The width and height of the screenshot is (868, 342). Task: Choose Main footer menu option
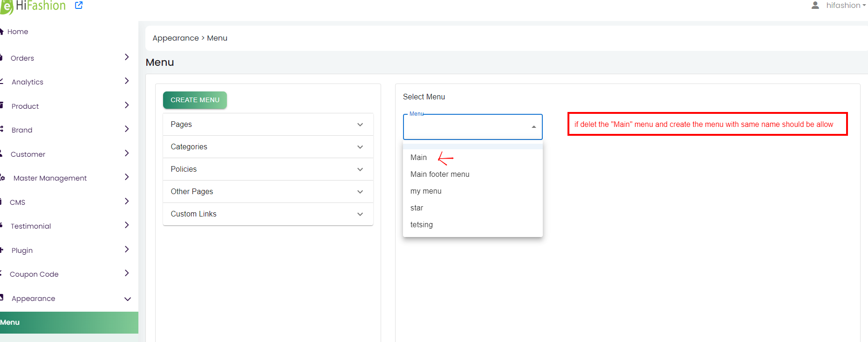[x=473, y=174]
